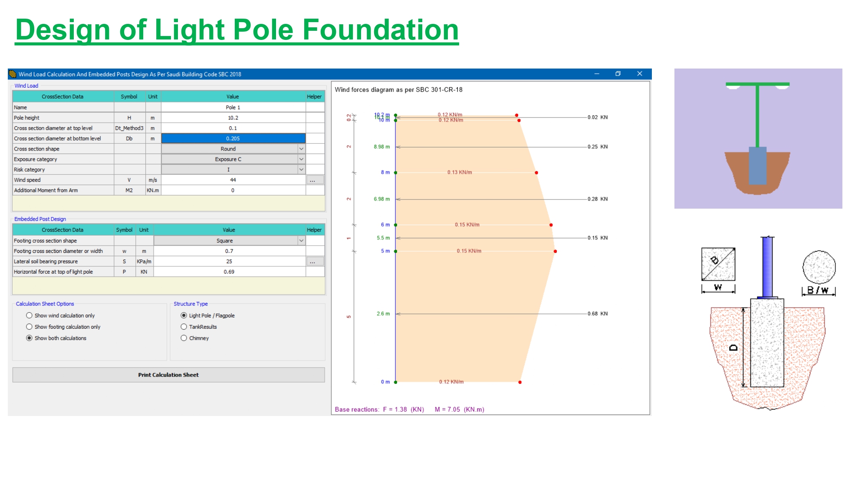
Task: Minimize the wind load calculation window
Action: (x=597, y=74)
